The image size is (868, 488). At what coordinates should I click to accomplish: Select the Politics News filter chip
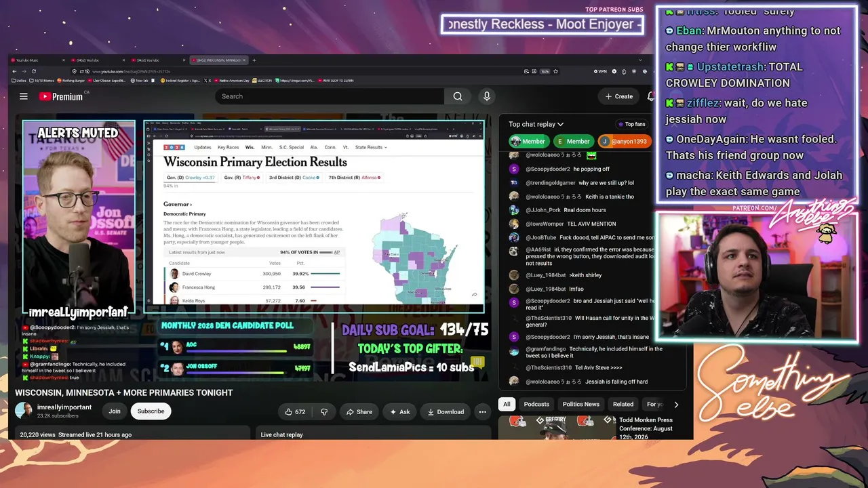click(581, 405)
